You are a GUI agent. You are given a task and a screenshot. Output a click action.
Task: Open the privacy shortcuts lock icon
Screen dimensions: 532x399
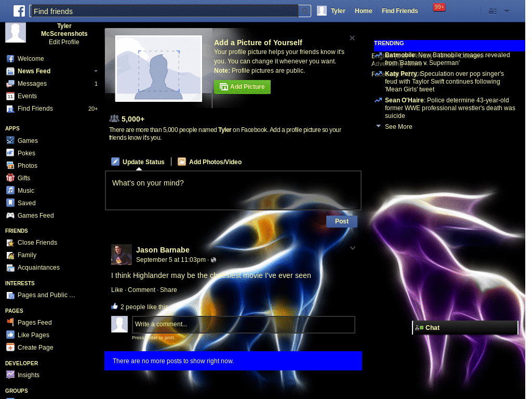tap(493, 11)
